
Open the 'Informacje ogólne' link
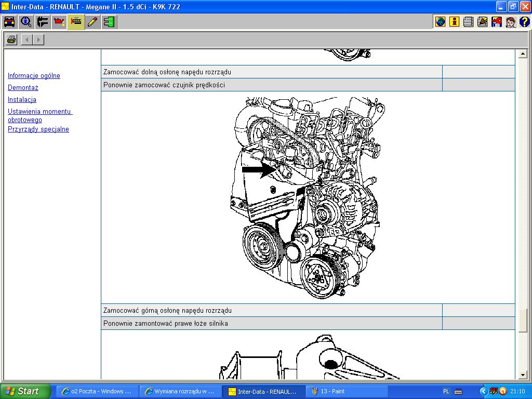[x=34, y=76]
